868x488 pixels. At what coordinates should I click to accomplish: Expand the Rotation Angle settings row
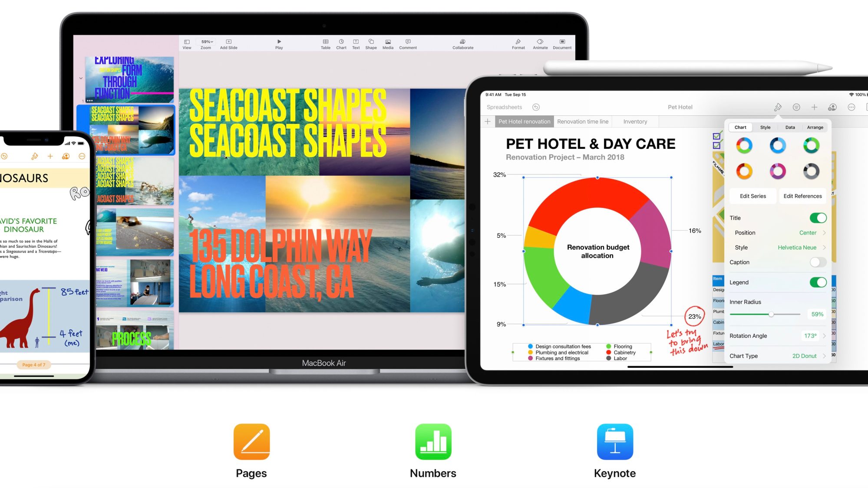825,335
